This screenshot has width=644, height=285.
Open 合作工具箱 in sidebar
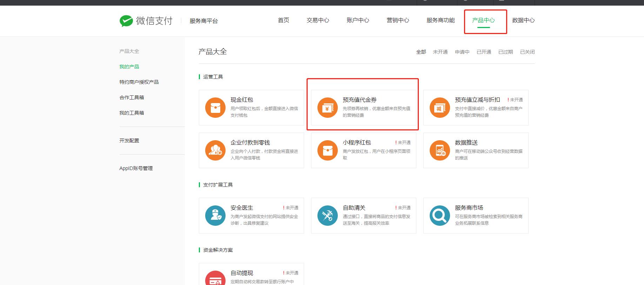[x=132, y=97]
